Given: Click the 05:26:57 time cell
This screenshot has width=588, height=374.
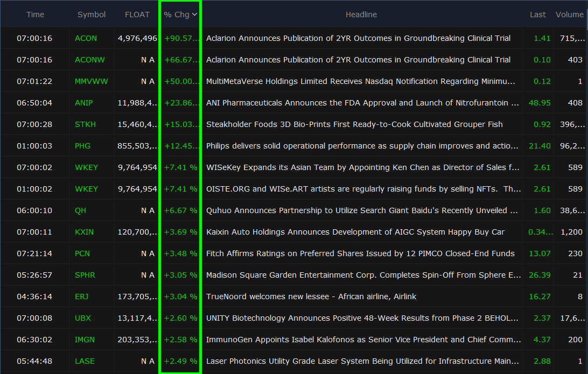Looking at the screenshot, I should pyautogui.click(x=34, y=275).
